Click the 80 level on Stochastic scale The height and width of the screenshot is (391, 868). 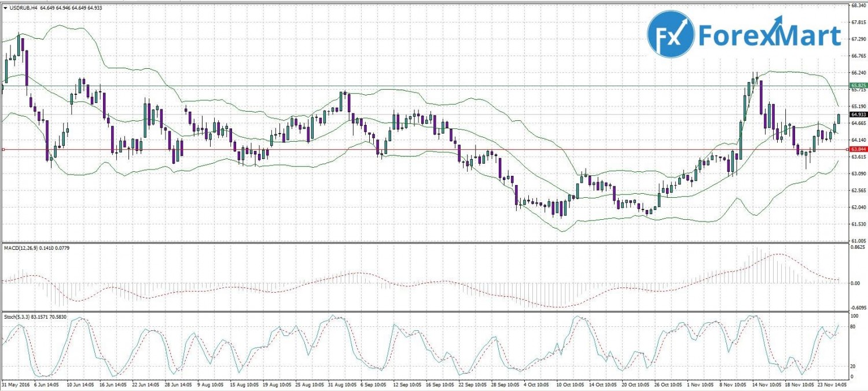[854, 327]
